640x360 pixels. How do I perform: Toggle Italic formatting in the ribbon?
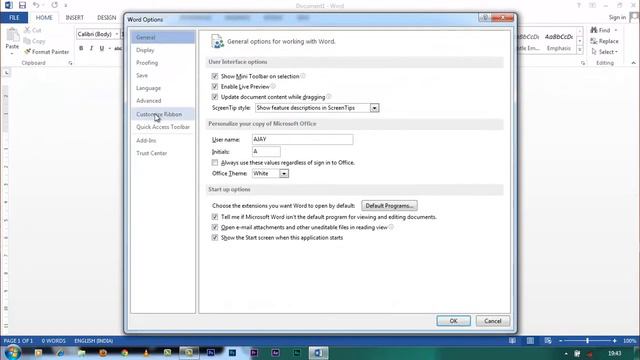[91, 48]
